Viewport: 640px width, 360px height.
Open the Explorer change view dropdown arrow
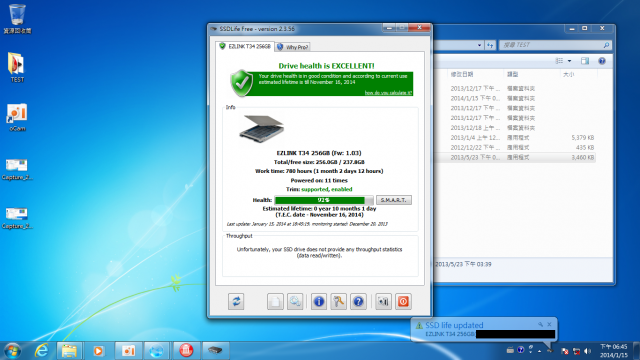(569, 61)
